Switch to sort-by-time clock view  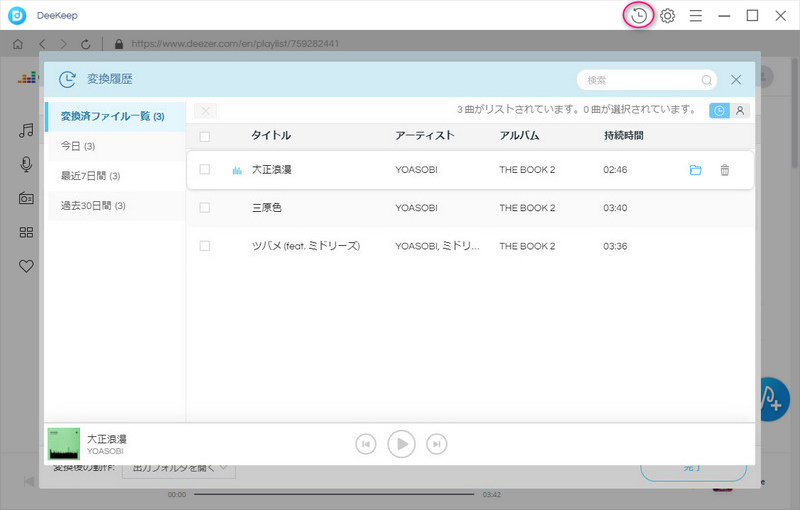[719, 110]
